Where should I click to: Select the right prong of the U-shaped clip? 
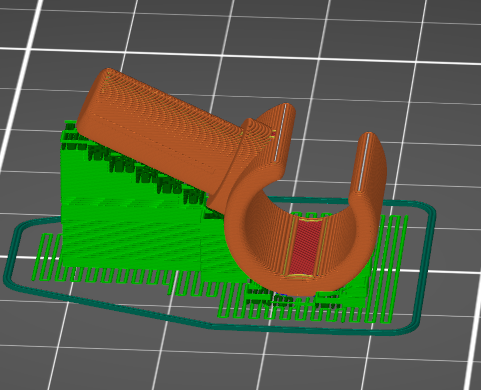tap(370, 167)
